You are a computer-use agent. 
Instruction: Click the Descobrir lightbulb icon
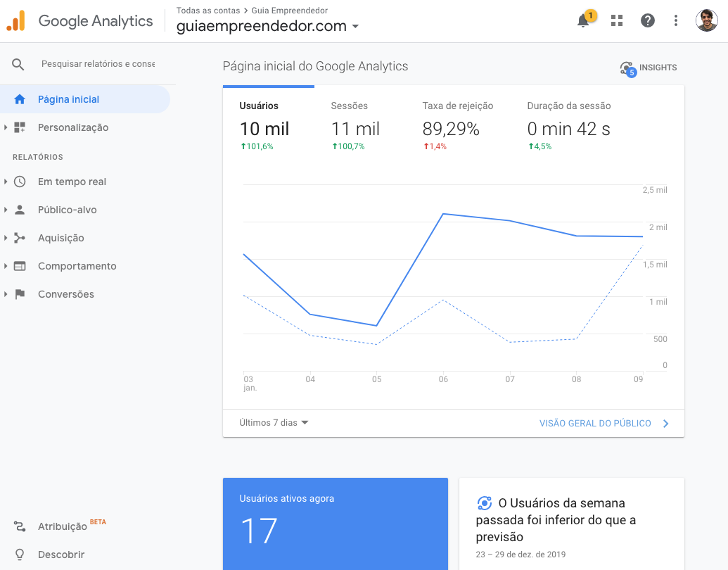tap(20, 555)
